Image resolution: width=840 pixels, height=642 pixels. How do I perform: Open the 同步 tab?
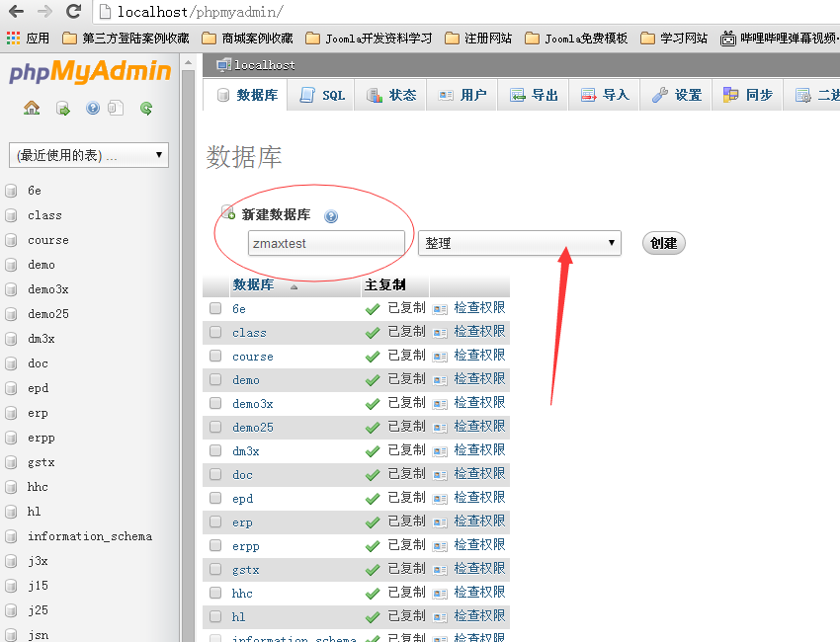click(x=747, y=95)
